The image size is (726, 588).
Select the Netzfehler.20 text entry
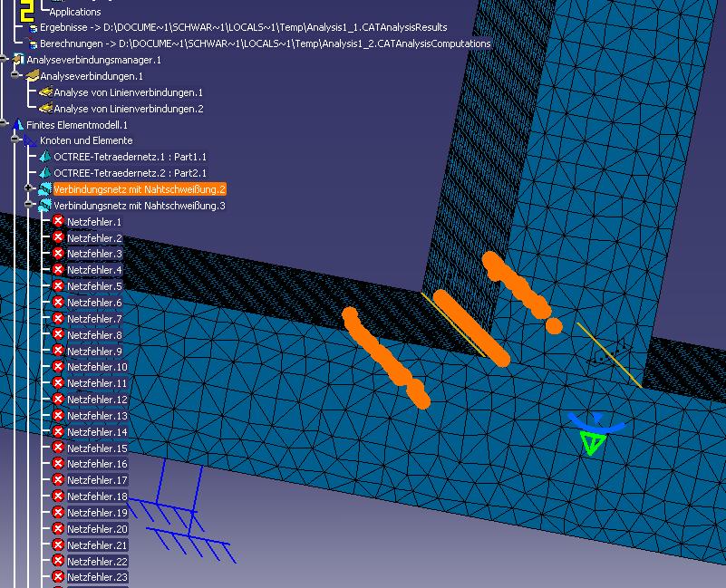click(x=97, y=529)
